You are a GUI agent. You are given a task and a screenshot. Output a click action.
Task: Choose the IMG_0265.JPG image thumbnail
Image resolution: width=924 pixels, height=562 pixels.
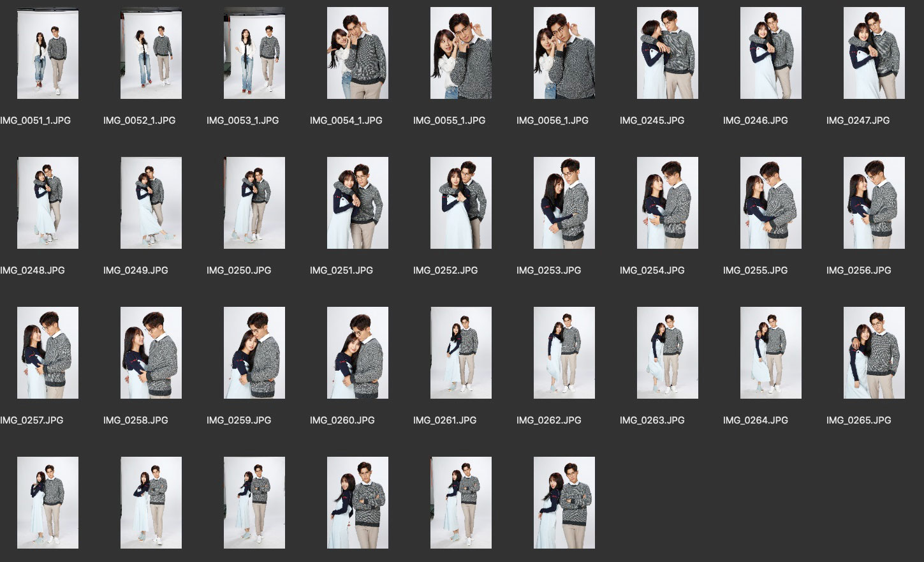point(874,353)
